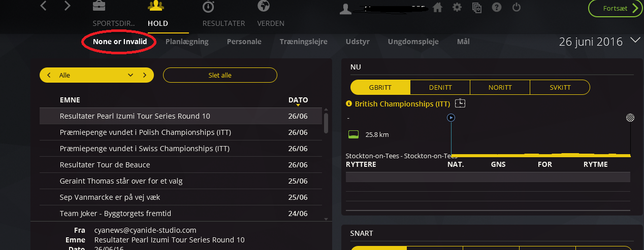Viewport: 644px width, 250px height.
Task: Go to the home screen icon
Action: pos(438,8)
